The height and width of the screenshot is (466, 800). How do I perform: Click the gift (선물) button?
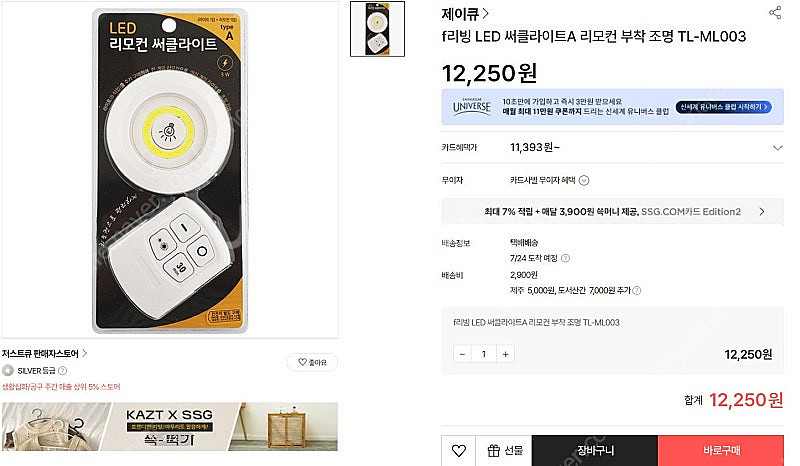tap(503, 451)
